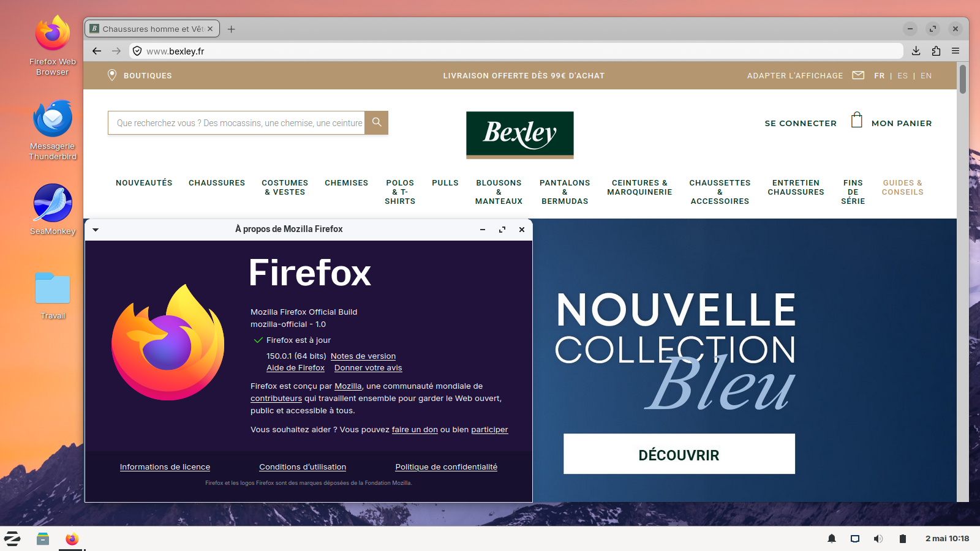This screenshot has height=551, width=980.
Task: Open the CHEMISES navigation menu
Action: [347, 183]
